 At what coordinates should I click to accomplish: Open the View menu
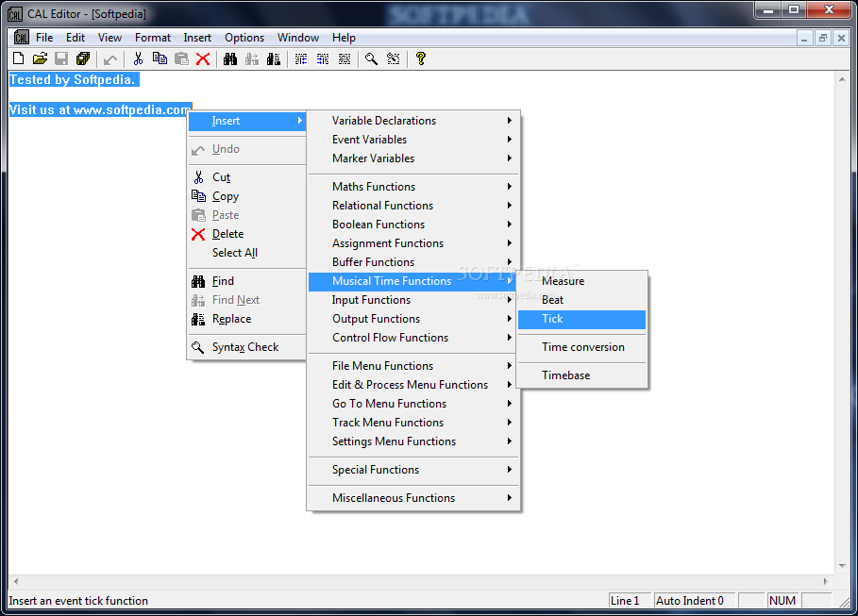pyautogui.click(x=109, y=38)
